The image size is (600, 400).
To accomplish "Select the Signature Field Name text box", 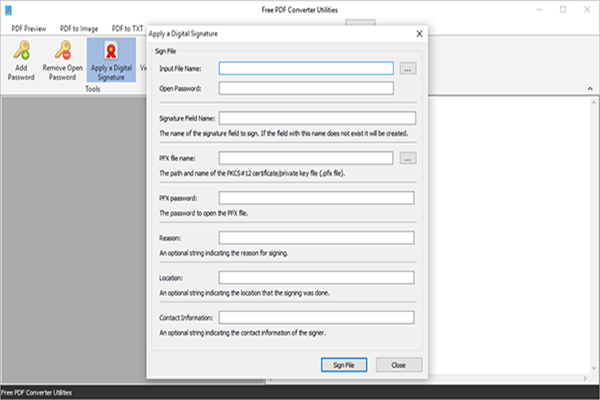I will [x=317, y=118].
